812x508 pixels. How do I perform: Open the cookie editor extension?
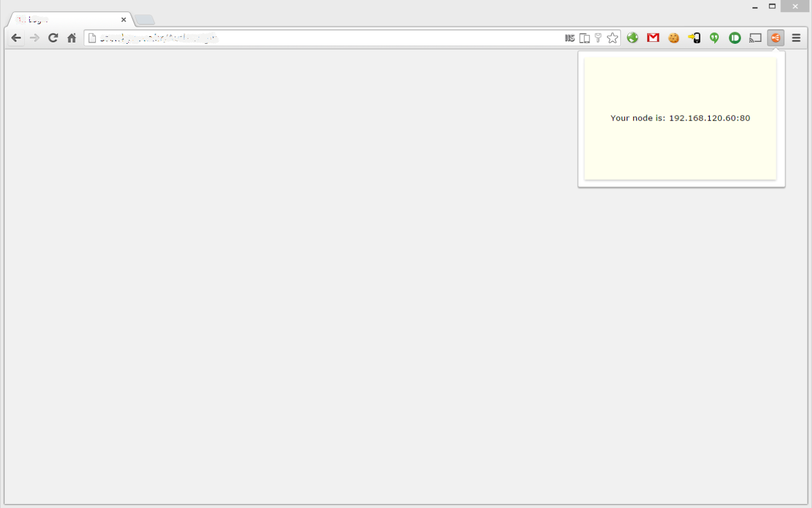(x=674, y=38)
